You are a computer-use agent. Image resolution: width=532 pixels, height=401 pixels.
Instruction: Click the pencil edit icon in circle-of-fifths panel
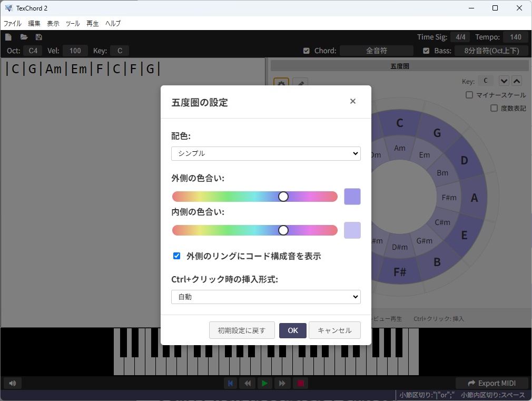300,83
